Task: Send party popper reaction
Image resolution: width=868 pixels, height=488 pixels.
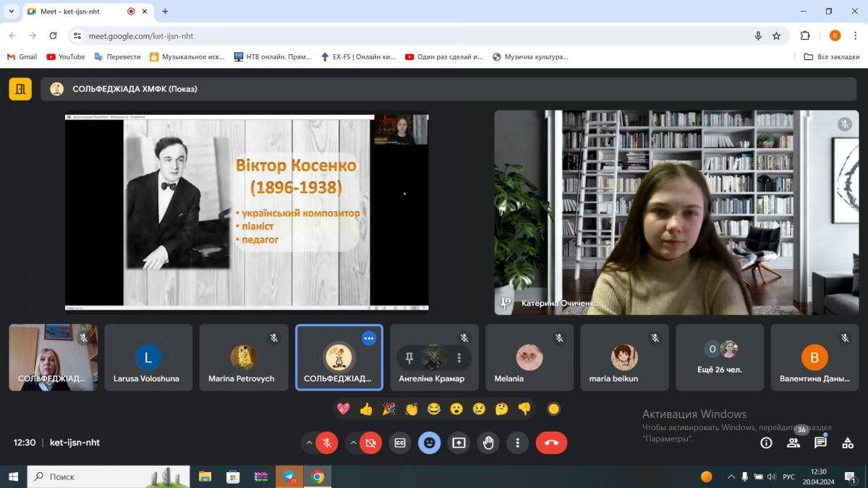Action: 388,408
